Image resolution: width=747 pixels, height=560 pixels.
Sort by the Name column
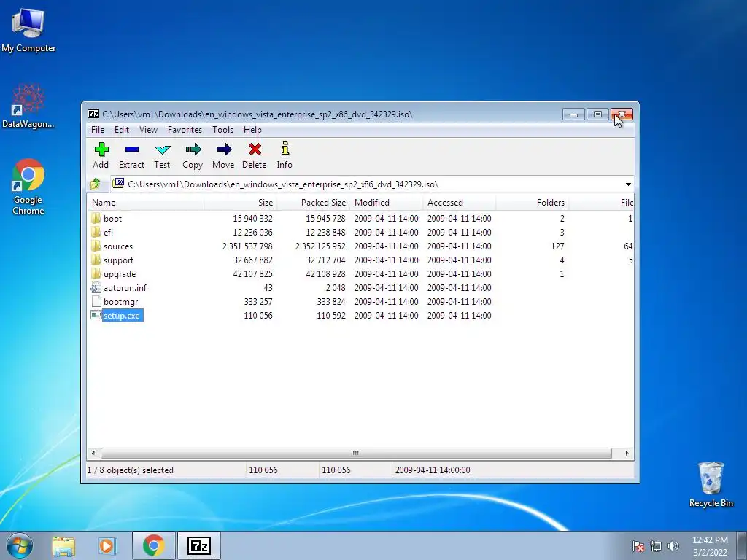[x=146, y=203]
